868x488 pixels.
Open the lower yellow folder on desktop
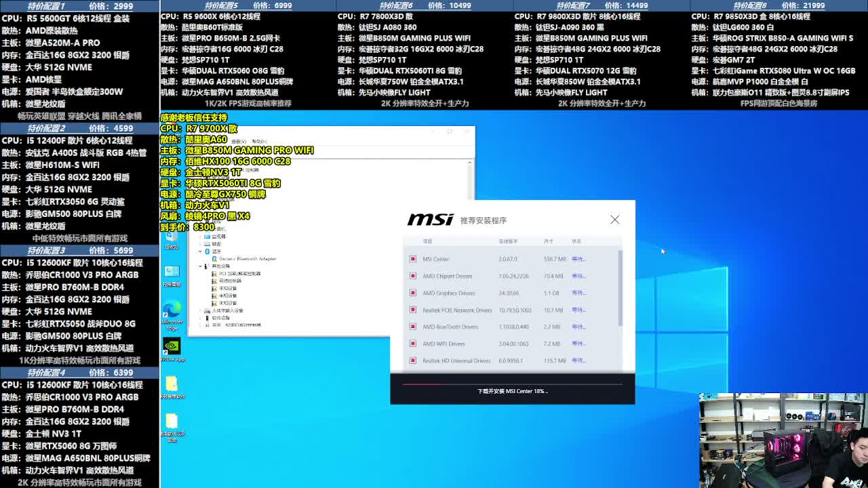click(x=172, y=422)
